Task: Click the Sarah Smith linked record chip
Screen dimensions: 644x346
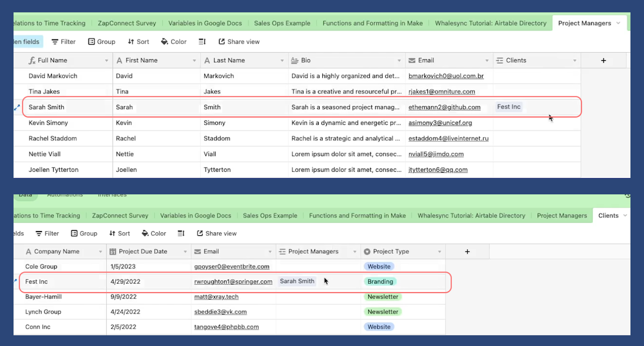Action: point(297,281)
